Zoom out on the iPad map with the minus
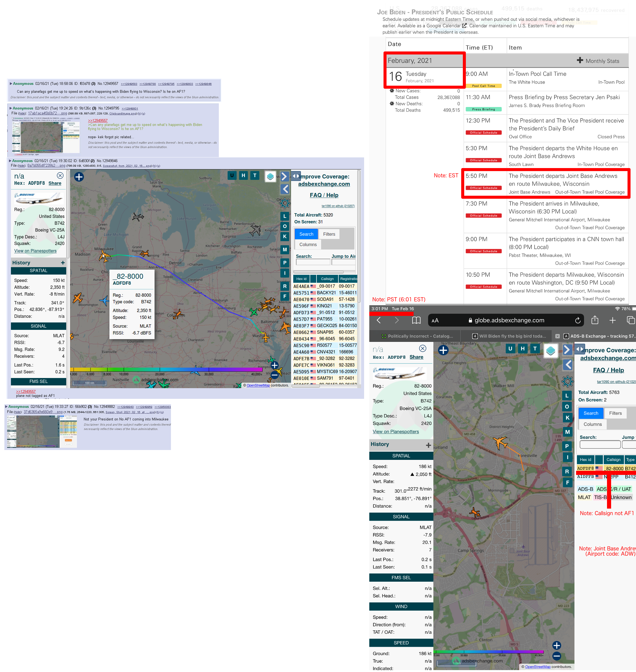Image resolution: width=636 pixels, height=672 pixels. [x=557, y=656]
